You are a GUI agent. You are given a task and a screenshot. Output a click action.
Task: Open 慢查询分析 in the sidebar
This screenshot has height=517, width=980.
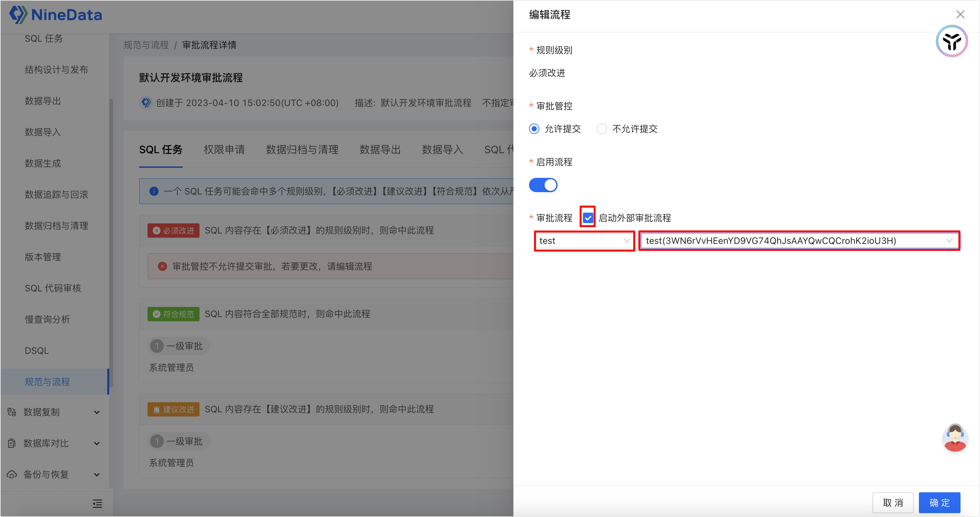(x=47, y=319)
